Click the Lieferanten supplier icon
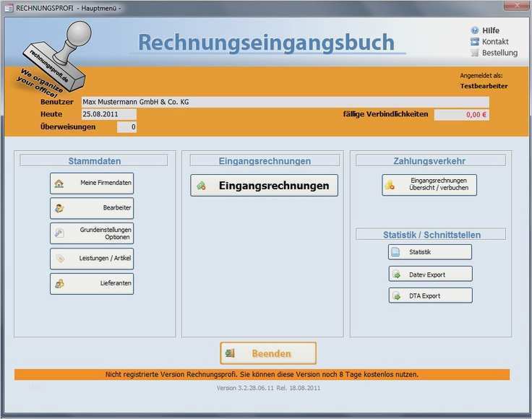The width and height of the screenshot is (532, 419). [59, 284]
